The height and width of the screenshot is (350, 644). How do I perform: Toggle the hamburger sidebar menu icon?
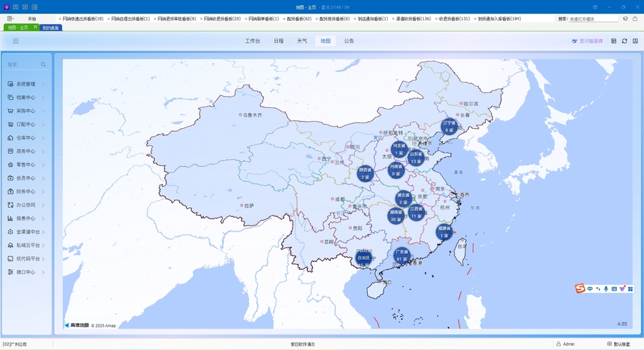point(16,41)
